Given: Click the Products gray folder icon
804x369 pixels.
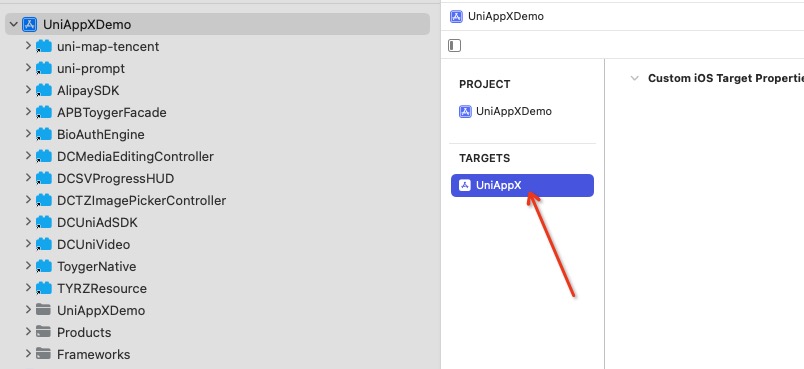Looking at the screenshot, I should click(x=44, y=333).
